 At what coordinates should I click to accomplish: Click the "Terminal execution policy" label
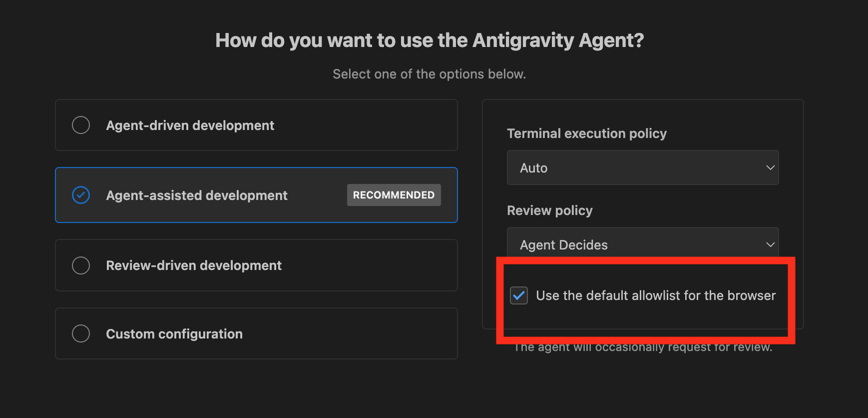pyautogui.click(x=587, y=133)
